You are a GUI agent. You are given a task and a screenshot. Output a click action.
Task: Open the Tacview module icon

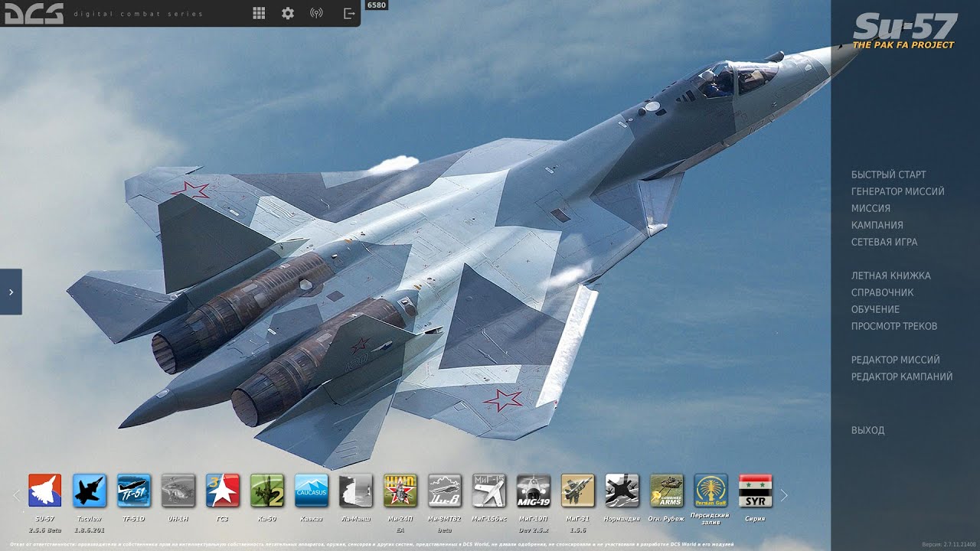[89, 491]
